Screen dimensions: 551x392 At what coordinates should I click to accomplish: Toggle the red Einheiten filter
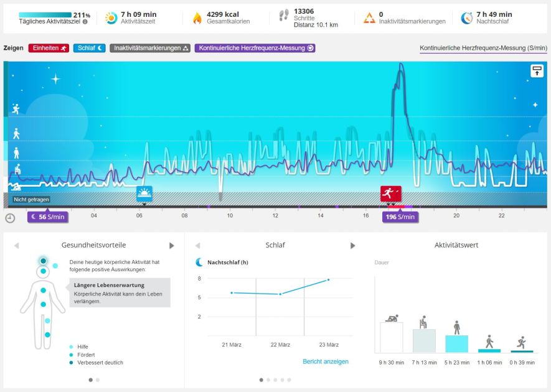(x=49, y=48)
